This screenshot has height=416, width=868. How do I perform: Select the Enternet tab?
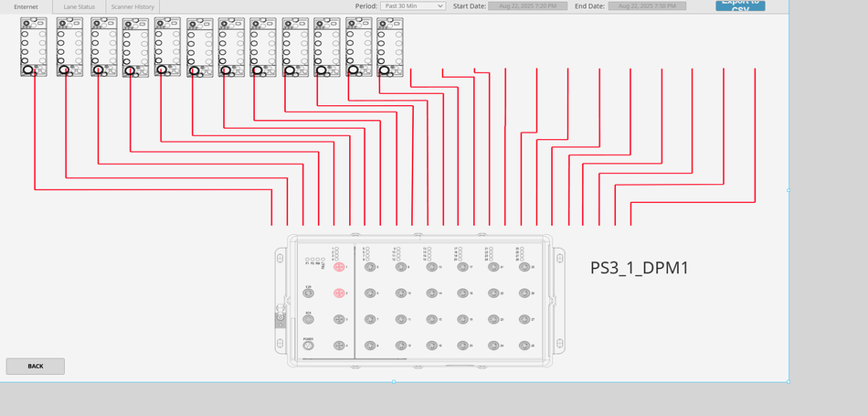26,6
